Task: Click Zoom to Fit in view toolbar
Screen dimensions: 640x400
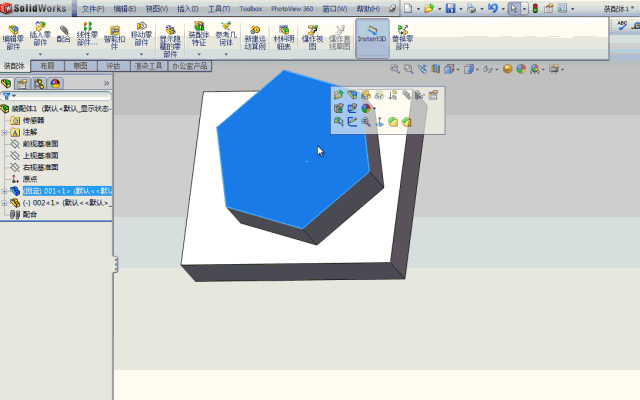Action: 395,69
